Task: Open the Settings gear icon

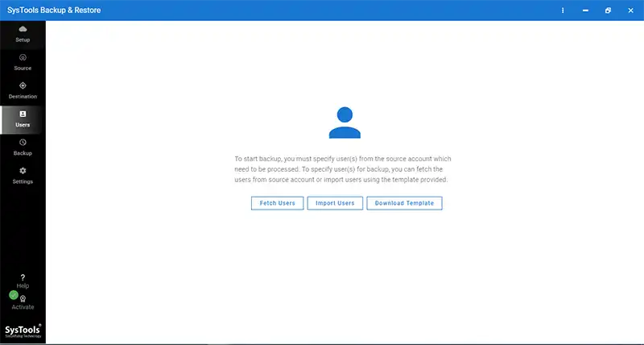Action: click(x=23, y=170)
